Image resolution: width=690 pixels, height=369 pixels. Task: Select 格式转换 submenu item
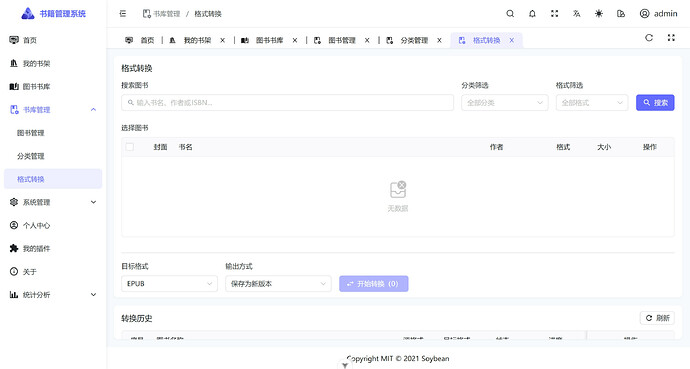(53, 179)
